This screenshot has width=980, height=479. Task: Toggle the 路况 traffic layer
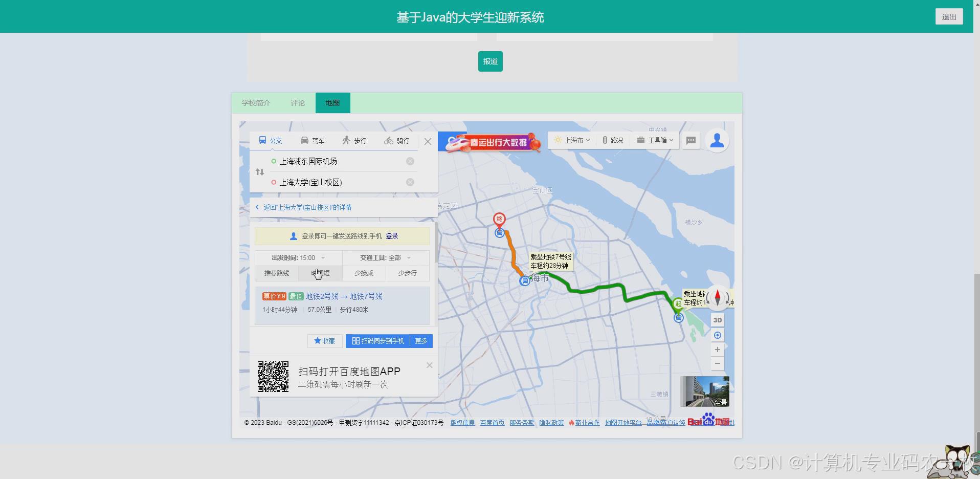613,140
